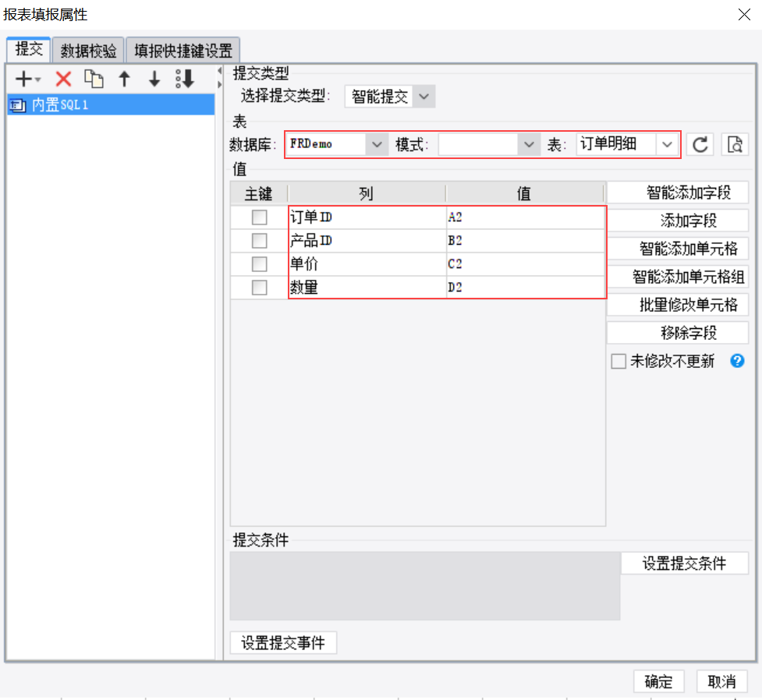
Task: Switch to 填报快捷键设置 tab
Action: pos(183,51)
